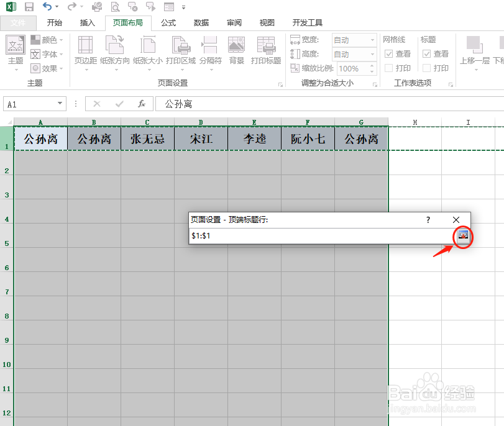Toggle Headings View (标题 查看) checkbox
This screenshot has width=504, height=426.
pos(426,53)
